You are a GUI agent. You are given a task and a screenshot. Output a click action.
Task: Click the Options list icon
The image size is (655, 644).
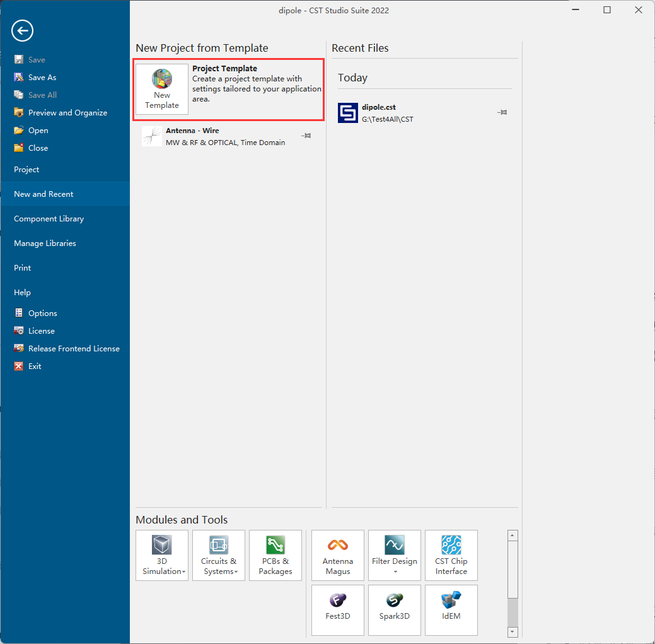[x=19, y=313]
